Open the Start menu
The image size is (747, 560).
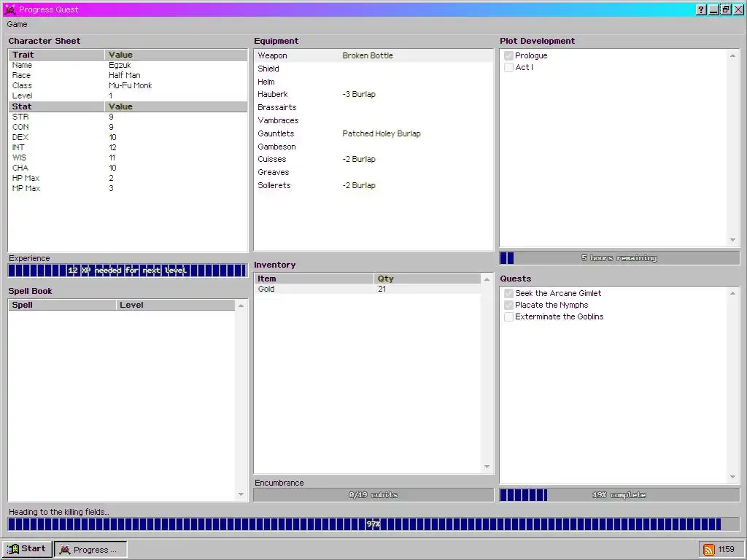pyautogui.click(x=27, y=548)
